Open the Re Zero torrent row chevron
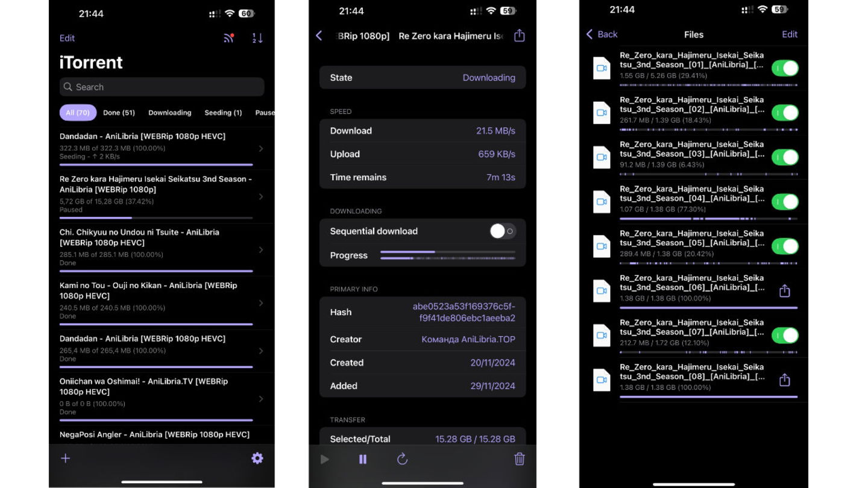868x488 pixels. pos(261,196)
